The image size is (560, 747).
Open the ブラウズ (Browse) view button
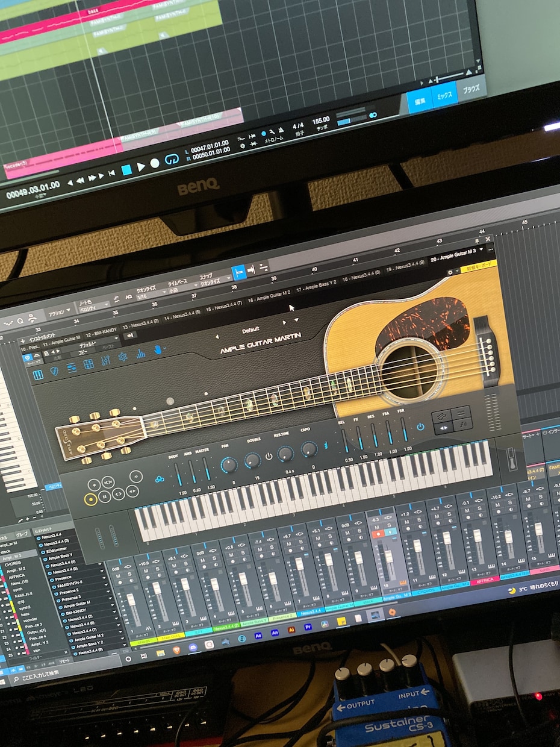471,89
